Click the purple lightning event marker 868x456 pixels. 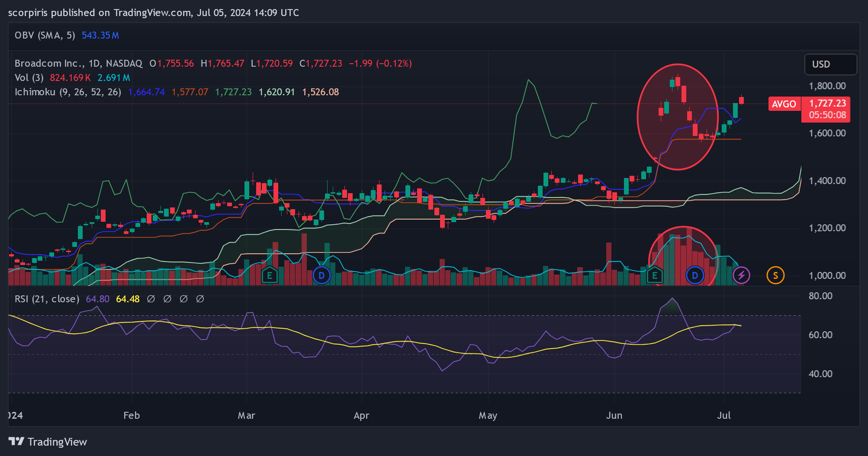[x=741, y=275]
